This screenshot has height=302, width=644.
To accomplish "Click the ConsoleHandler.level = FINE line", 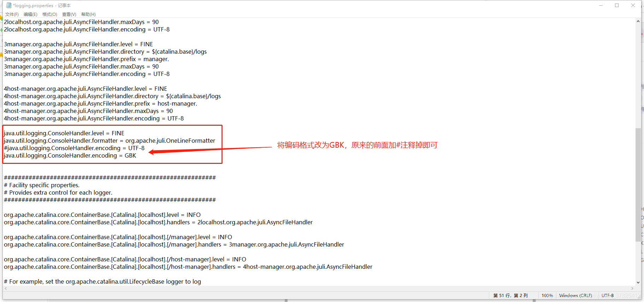I will [x=64, y=133].
